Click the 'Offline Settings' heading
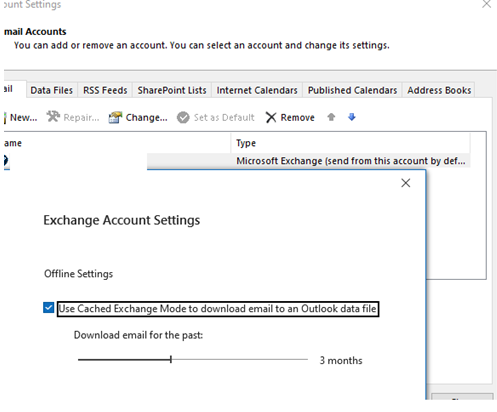The image size is (497, 412). (78, 274)
